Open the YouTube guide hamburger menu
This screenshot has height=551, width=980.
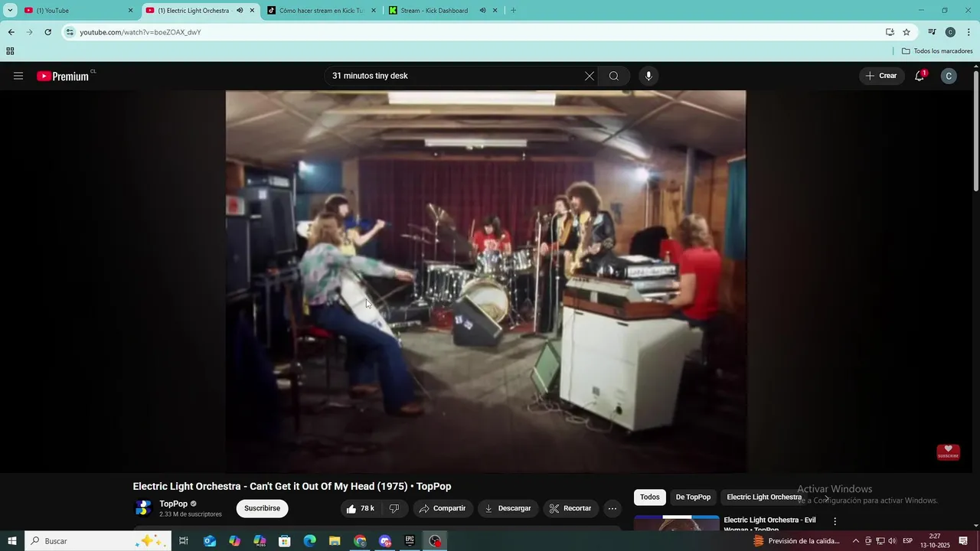[18, 76]
